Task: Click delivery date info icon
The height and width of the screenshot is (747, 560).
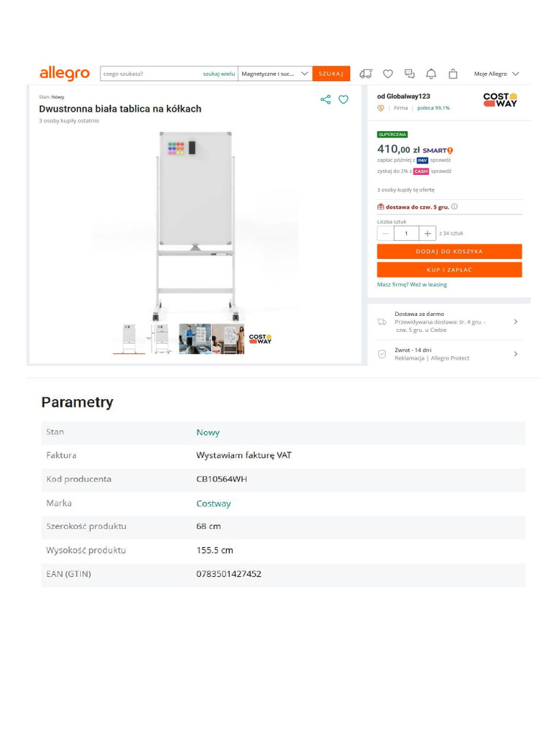Action: click(454, 206)
